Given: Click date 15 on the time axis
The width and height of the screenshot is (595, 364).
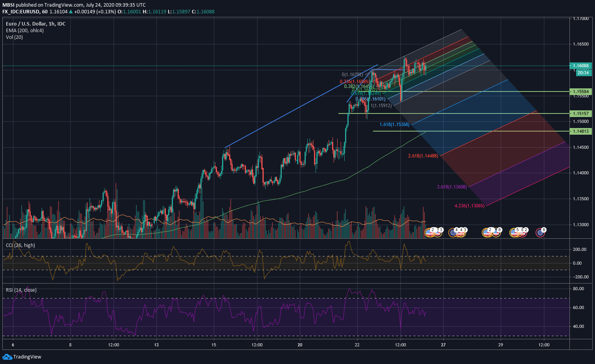Looking at the screenshot, I should click(214, 345).
